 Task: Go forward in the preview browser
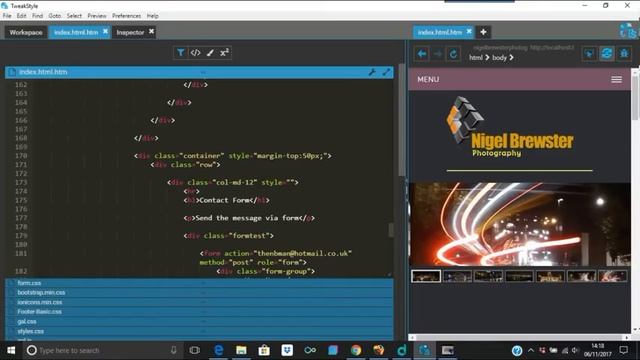pyautogui.click(x=438, y=54)
